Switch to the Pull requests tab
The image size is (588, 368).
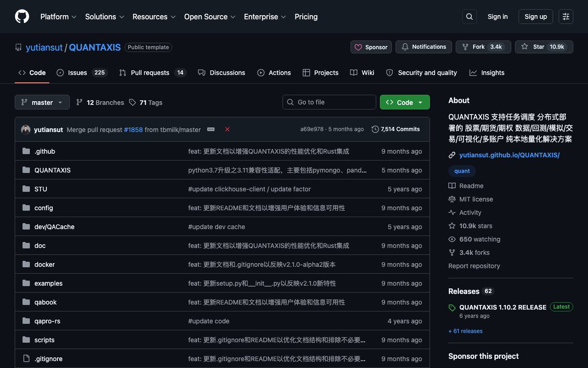pyautogui.click(x=153, y=73)
